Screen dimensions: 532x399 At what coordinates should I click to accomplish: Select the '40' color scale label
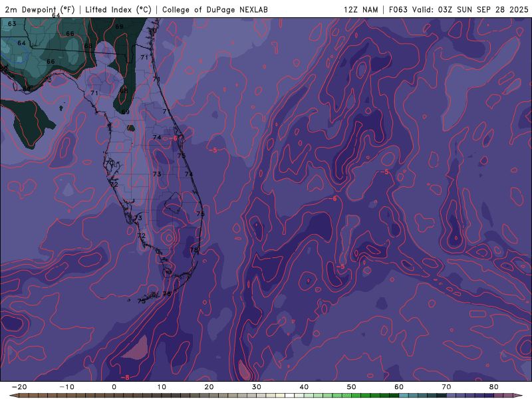point(304,387)
